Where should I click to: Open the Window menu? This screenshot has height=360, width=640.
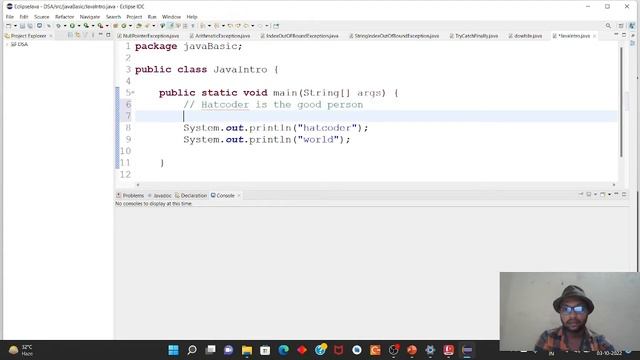(x=171, y=17)
